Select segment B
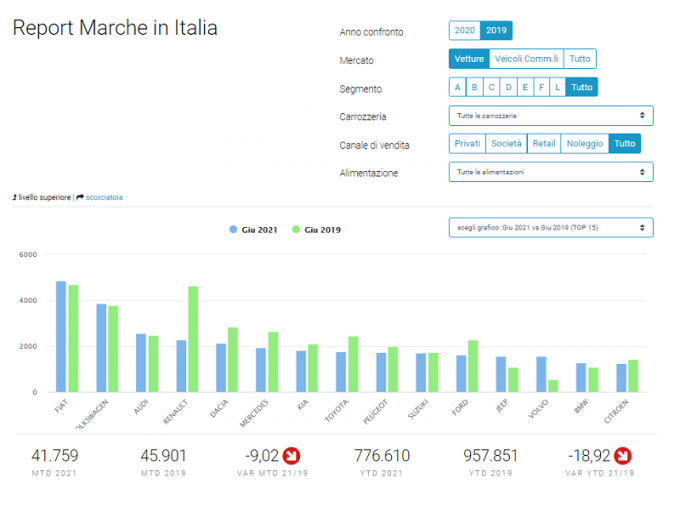 474,87
